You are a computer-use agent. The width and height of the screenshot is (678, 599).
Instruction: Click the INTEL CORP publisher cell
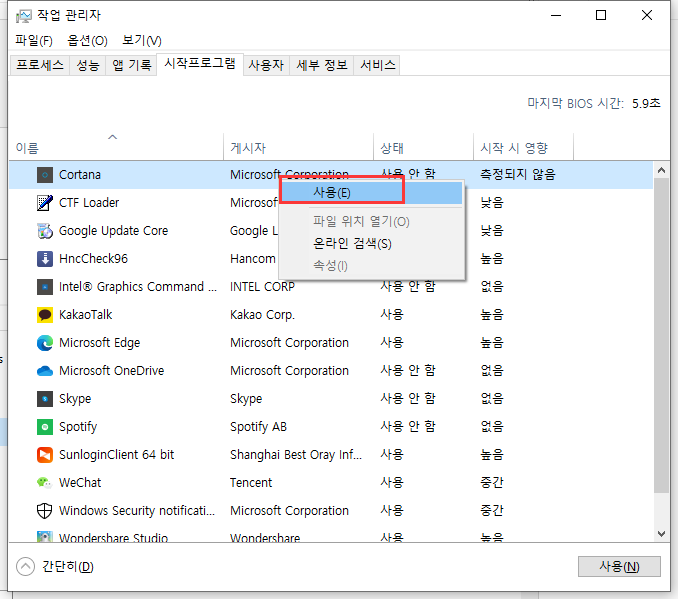point(262,287)
